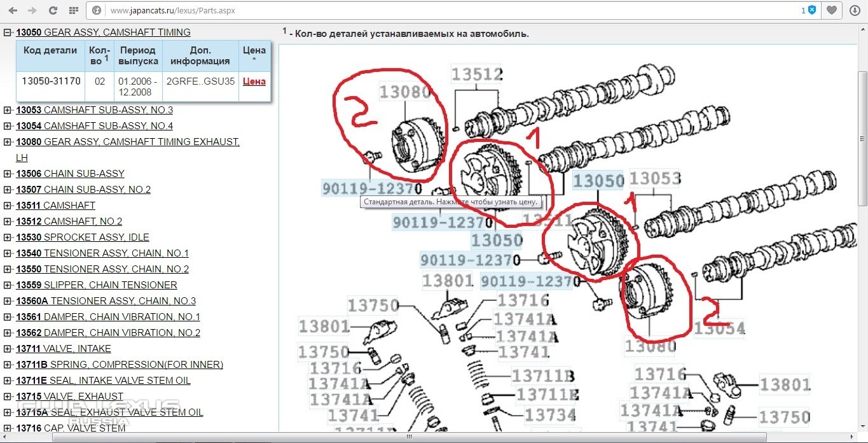Screen dimensions: 868x443
Task: Click the site info icon in address bar
Action: pos(97,11)
